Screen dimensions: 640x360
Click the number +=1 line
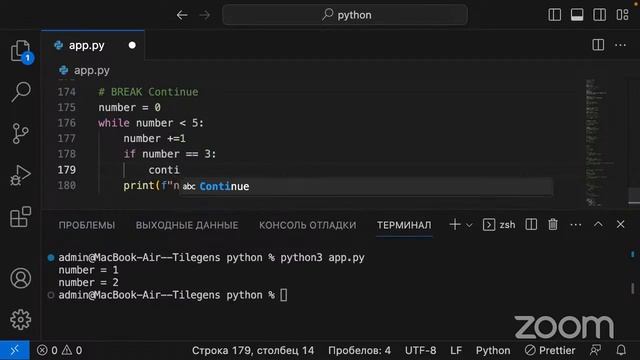click(x=154, y=138)
